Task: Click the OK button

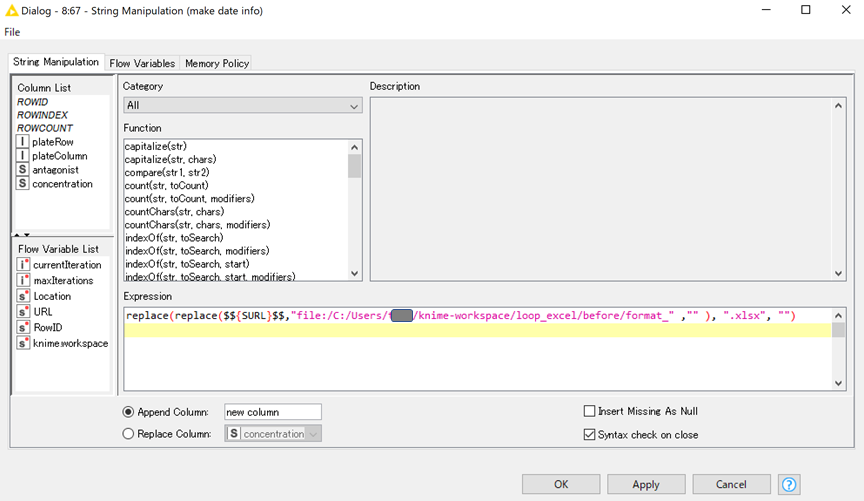Action: (561, 484)
